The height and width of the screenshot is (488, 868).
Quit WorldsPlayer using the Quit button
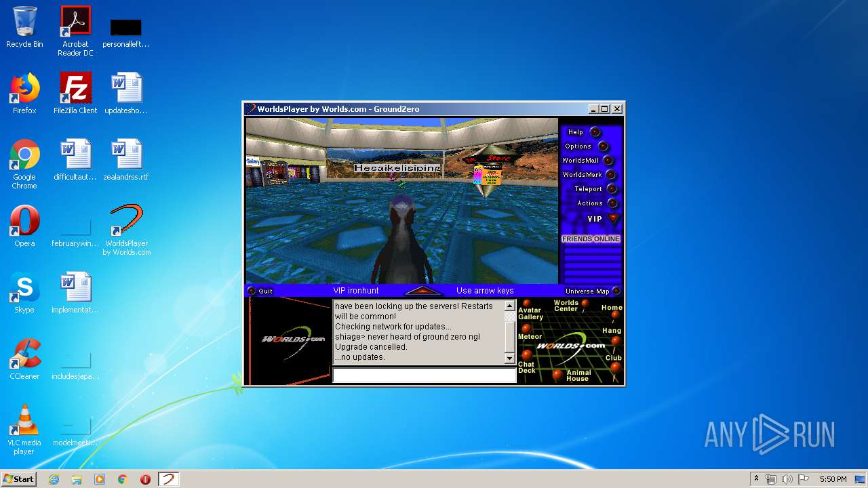260,291
